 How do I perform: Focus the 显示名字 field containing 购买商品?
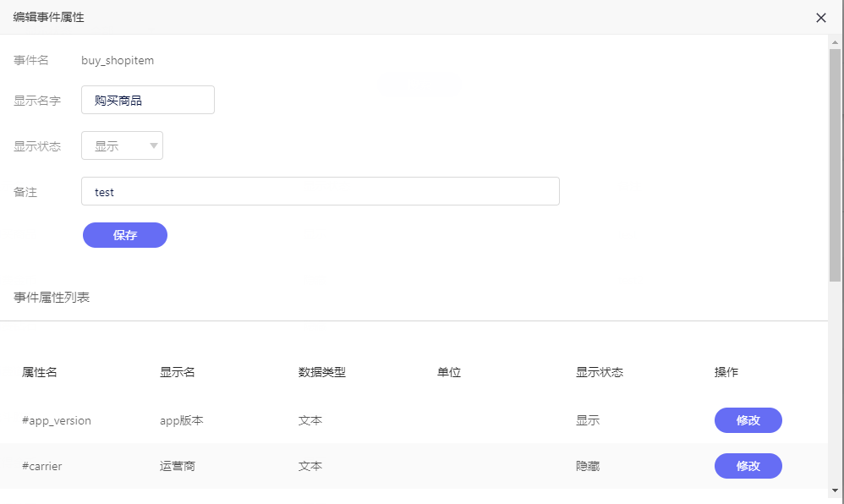click(x=148, y=100)
